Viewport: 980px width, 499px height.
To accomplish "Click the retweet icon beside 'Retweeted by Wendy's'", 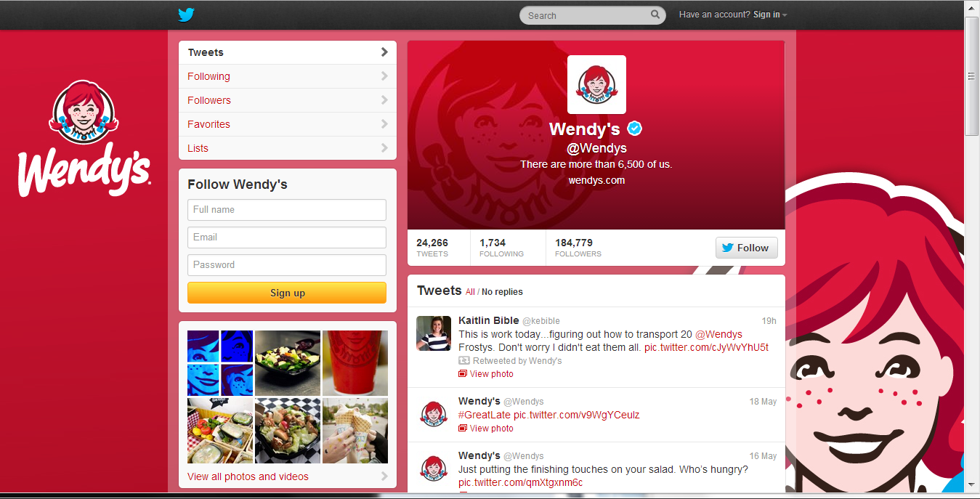I will tap(464, 360).
